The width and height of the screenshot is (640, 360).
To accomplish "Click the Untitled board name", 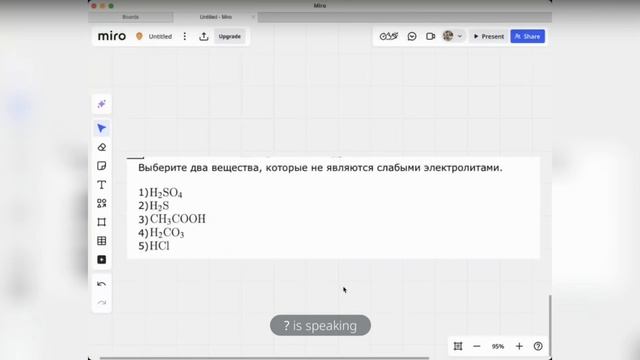I will point(160,36).
